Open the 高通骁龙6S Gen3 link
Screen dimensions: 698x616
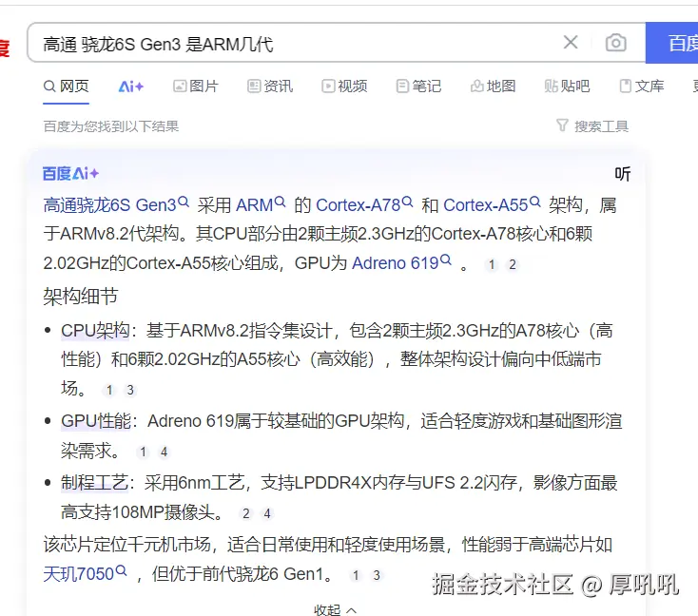(x=109, y=205)
